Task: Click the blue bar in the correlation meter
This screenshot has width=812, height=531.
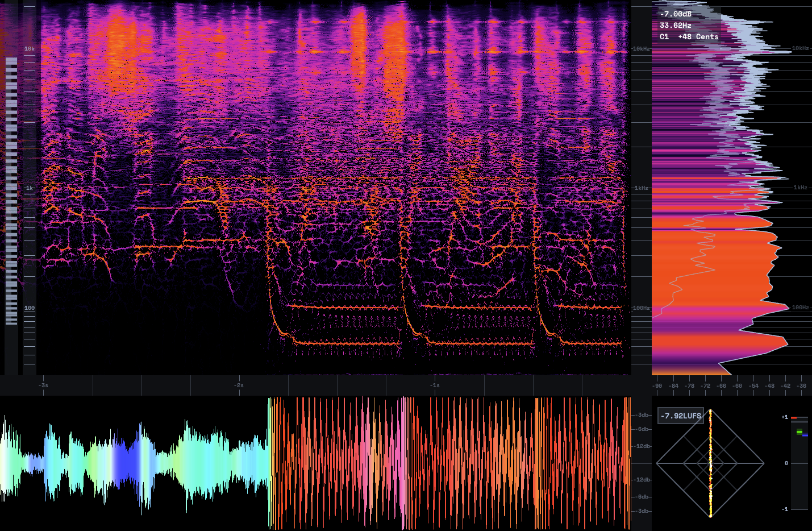Action: coord(805,435)
